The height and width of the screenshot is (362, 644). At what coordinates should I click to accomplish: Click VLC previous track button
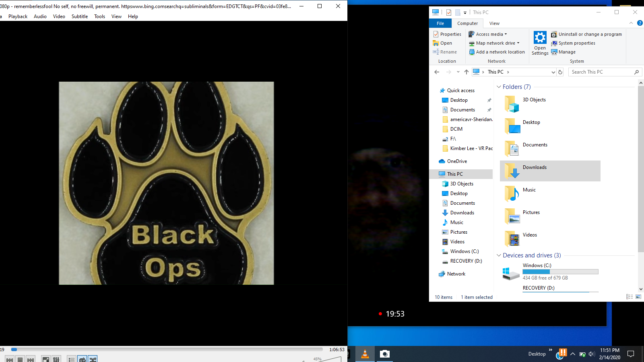pos(10,359)
